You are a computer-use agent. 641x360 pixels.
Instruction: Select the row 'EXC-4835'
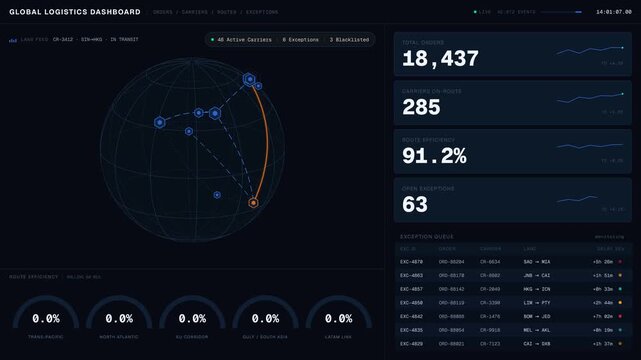[x=513, y=330]
